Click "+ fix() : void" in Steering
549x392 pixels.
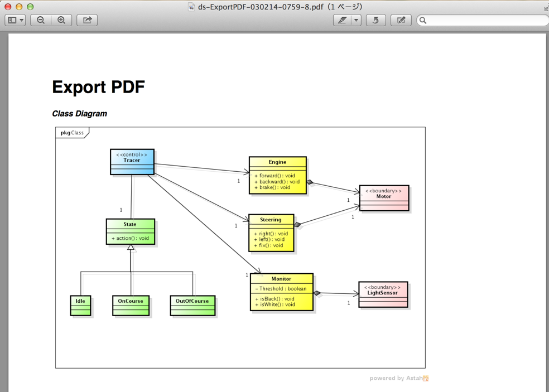click(x=268, y=245)
